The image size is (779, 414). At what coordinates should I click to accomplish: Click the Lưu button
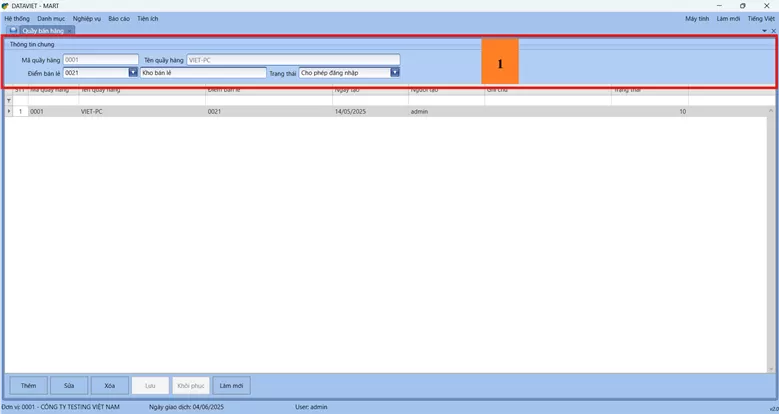point(150,386)
